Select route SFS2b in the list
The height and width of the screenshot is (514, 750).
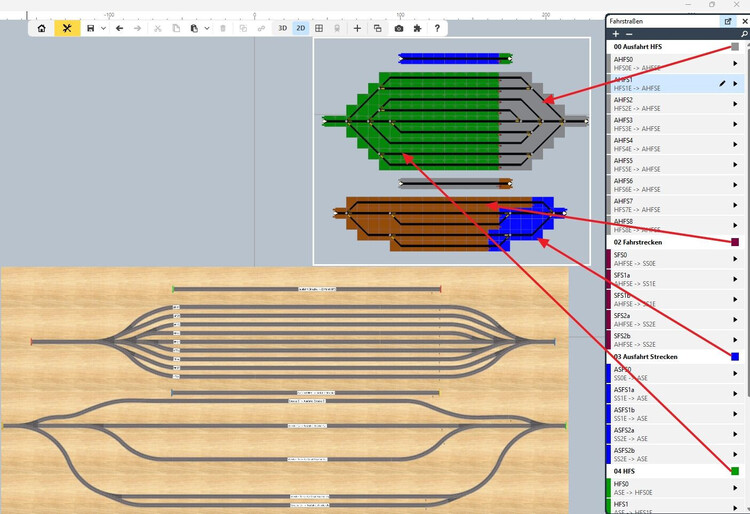pos(675,339)
